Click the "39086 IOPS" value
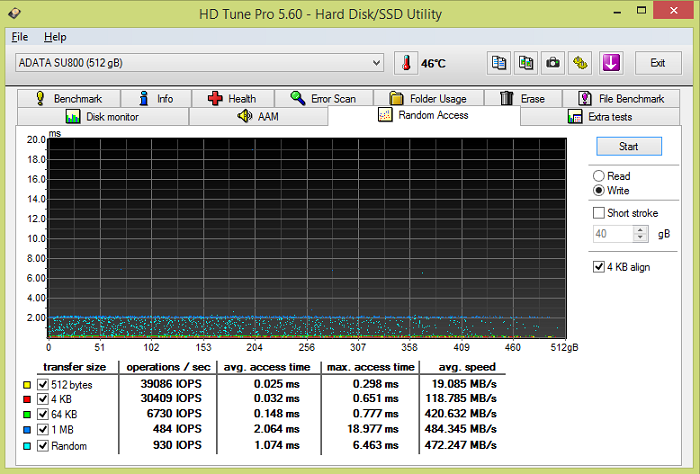 pos(171,384)
